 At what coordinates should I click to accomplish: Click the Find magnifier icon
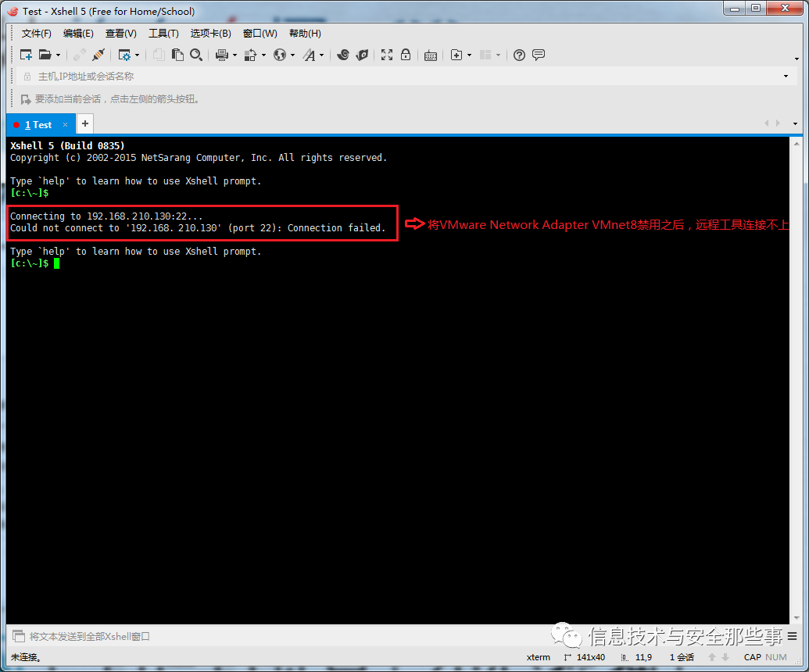196,55
